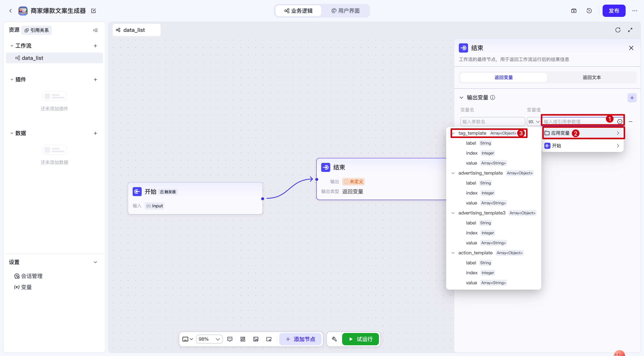Screen dimensions: 644x356
Task: Click the 发布 publish button
Action: click(x=614, y=11)
